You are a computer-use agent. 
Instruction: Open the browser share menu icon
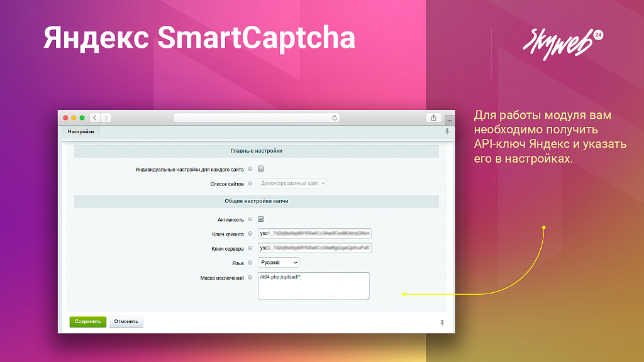433,117
